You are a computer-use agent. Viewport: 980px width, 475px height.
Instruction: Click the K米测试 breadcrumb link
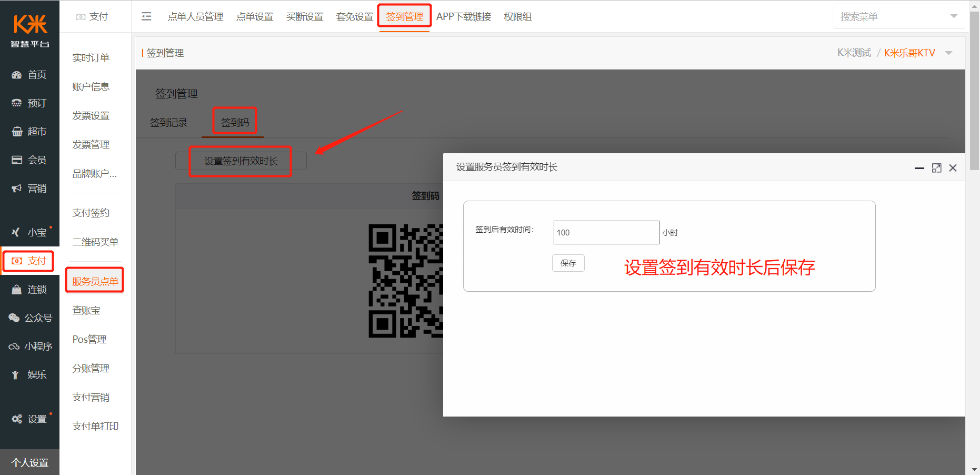coord(854,53)
